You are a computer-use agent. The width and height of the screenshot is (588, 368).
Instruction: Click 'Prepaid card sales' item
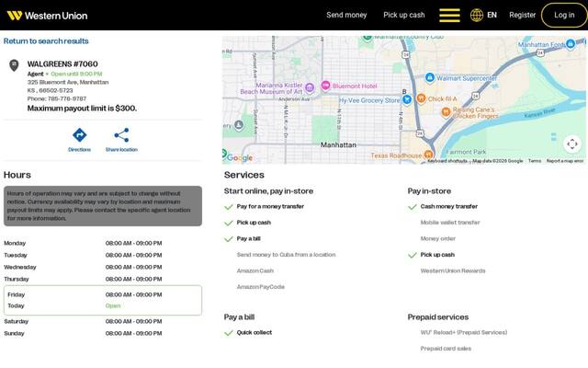[446, 349]
